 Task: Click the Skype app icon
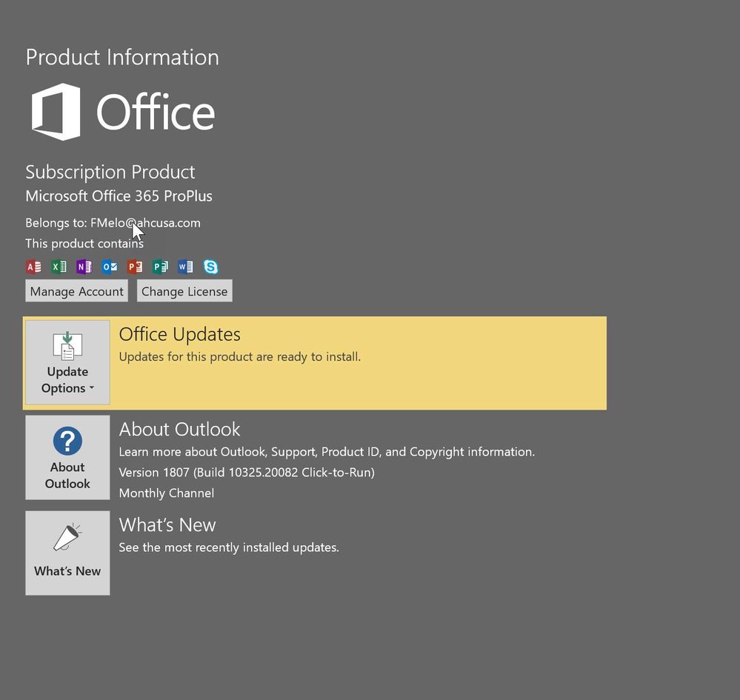click(211, 267)
